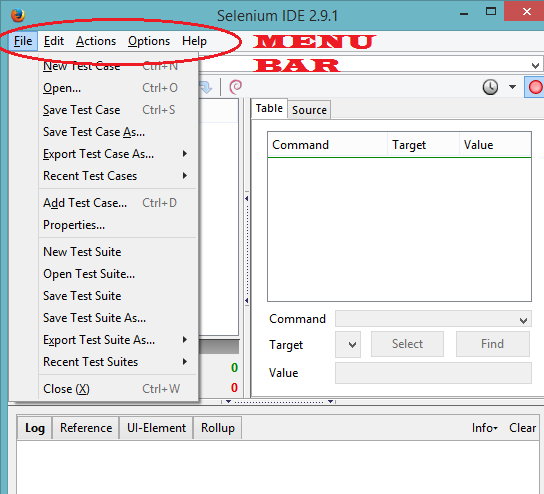Focus the Command input field
This screenshot has height=494, width=544.
[433, 319]
